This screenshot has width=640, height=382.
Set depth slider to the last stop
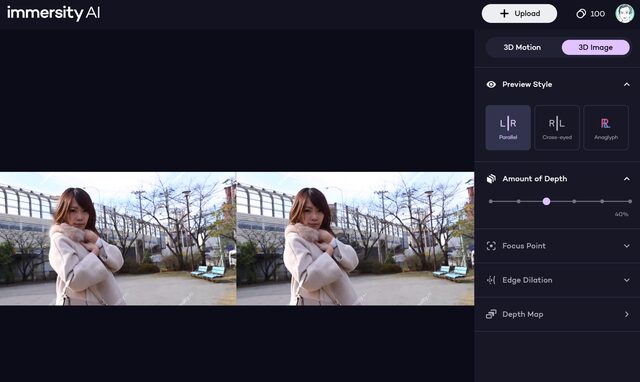(630, 201)
